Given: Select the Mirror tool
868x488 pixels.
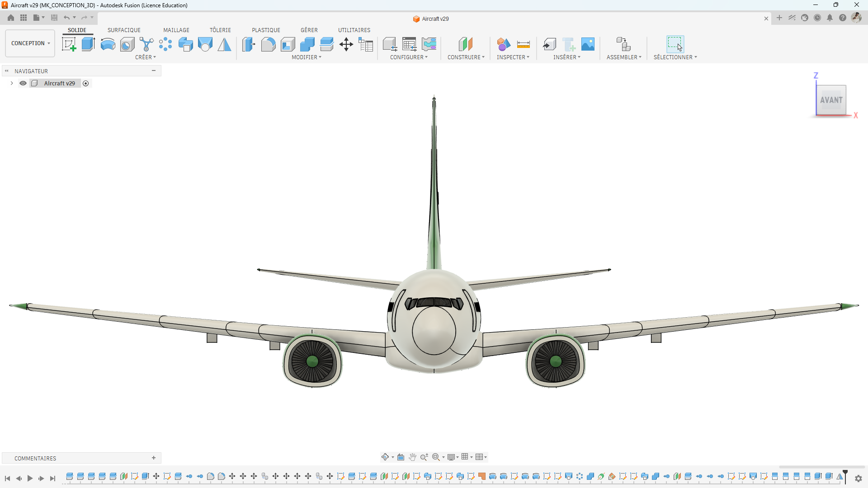Looking at the screenshot, I should tap(224, 44).
